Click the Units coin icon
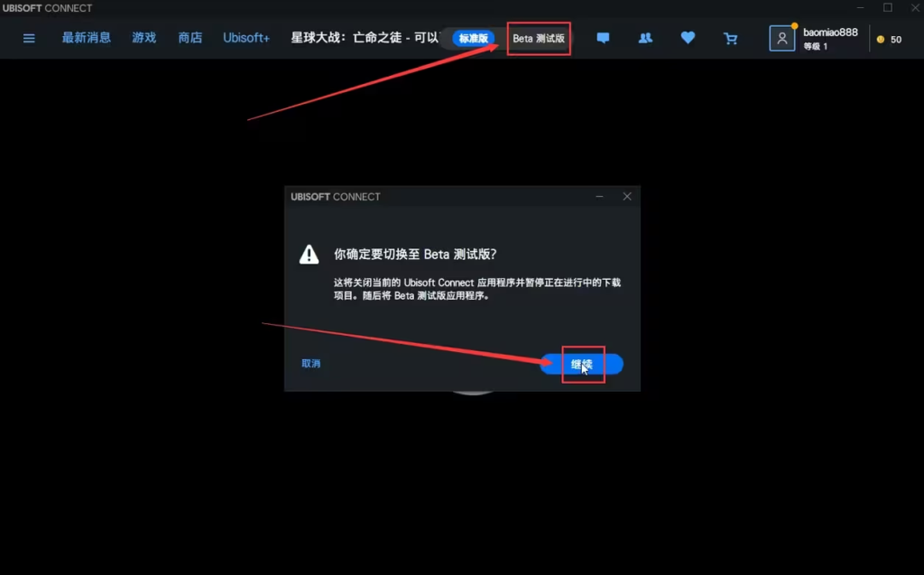The height and width of the screenshot is (575, 924). pyautogui.click(x=881, y=40)
